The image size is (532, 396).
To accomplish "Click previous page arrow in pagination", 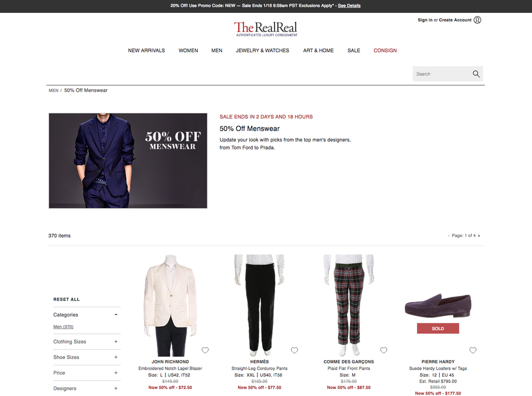I will click(x=449, y=235).
